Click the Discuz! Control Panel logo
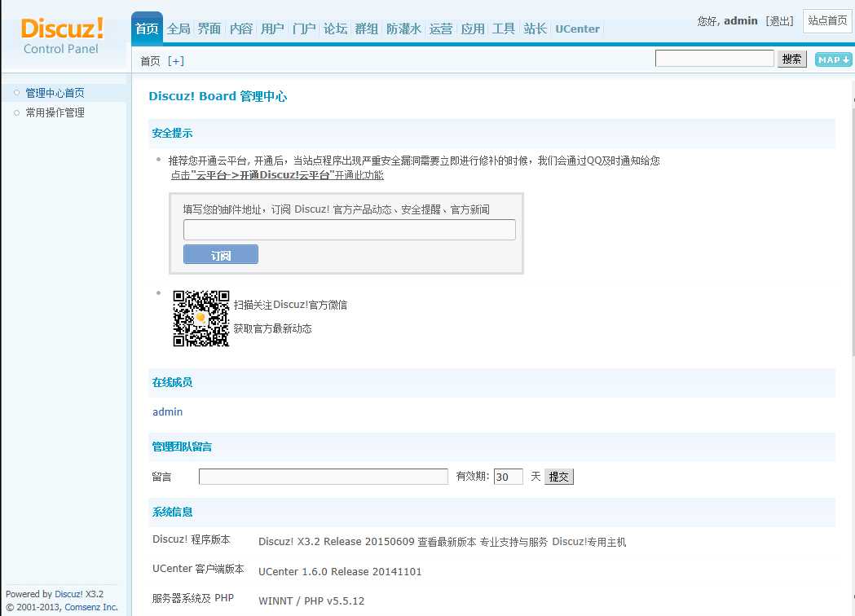Viewport: 855px width, 616px height. click(x=62, y=36)
